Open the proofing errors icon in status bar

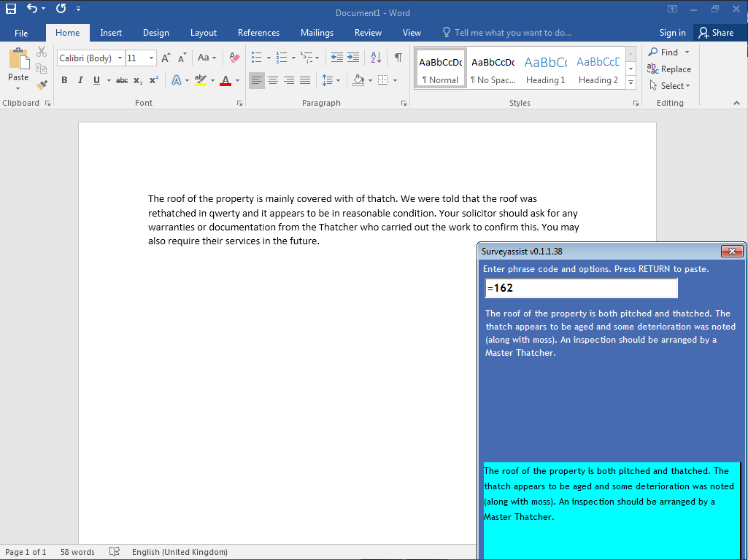tap(115, 551)
